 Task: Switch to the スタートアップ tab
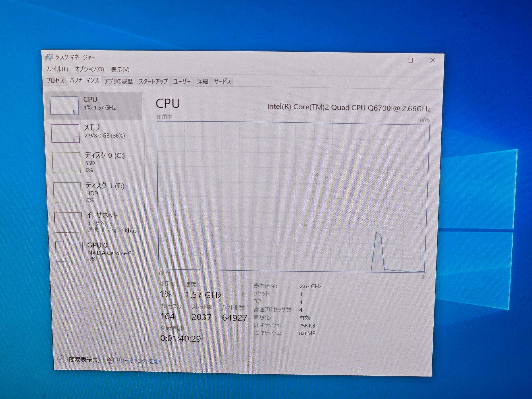click(153, 82)
